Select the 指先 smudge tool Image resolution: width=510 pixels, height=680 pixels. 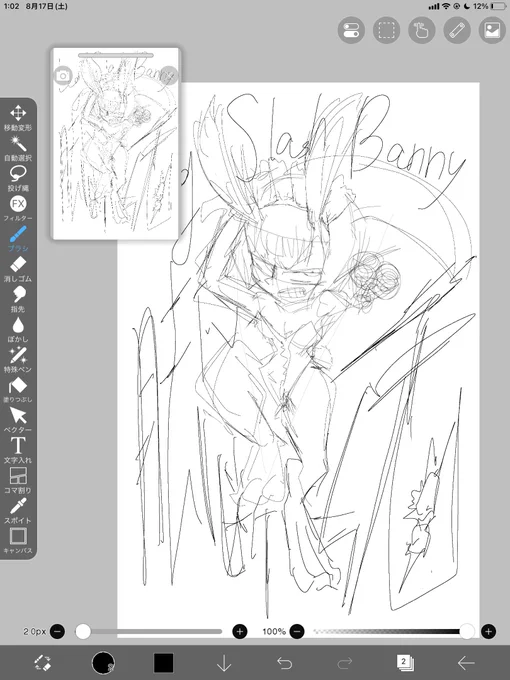pos(18,300)
